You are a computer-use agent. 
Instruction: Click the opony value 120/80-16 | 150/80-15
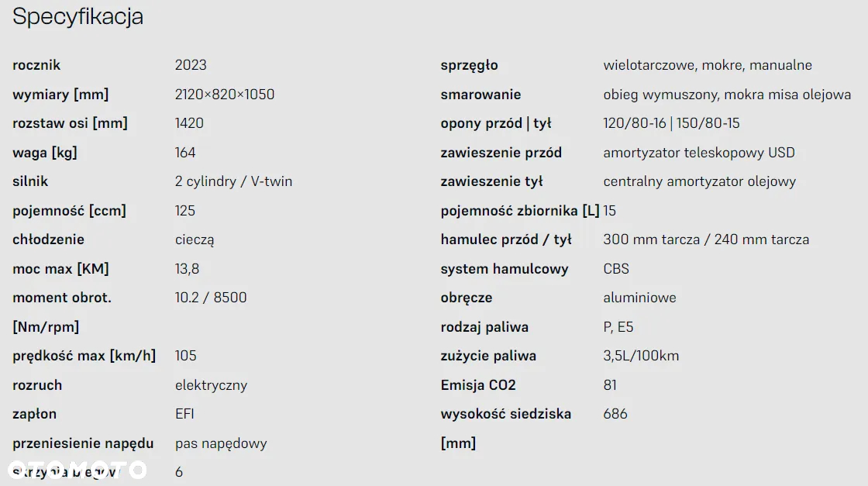pyautogui.click(x=671, y=123)
